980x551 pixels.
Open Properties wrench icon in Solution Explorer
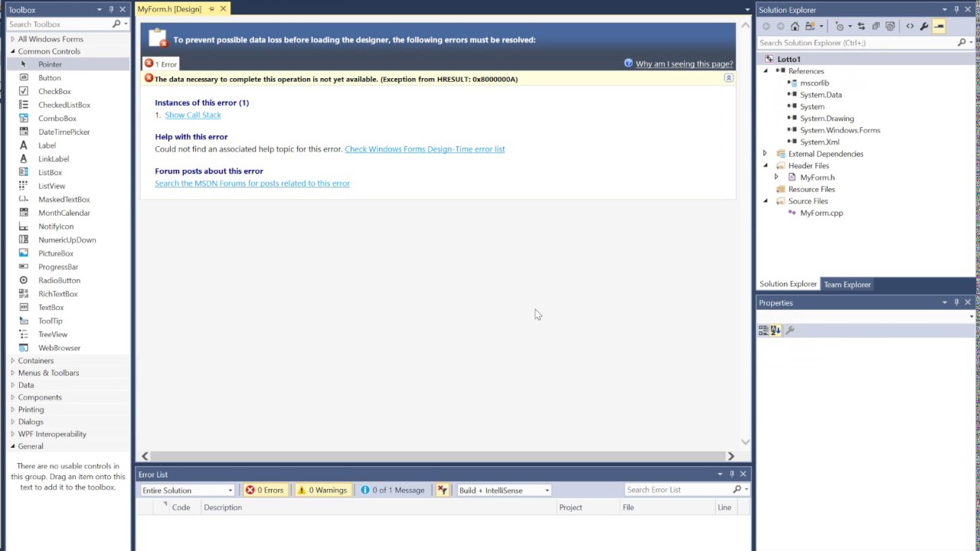click(924, 26)
